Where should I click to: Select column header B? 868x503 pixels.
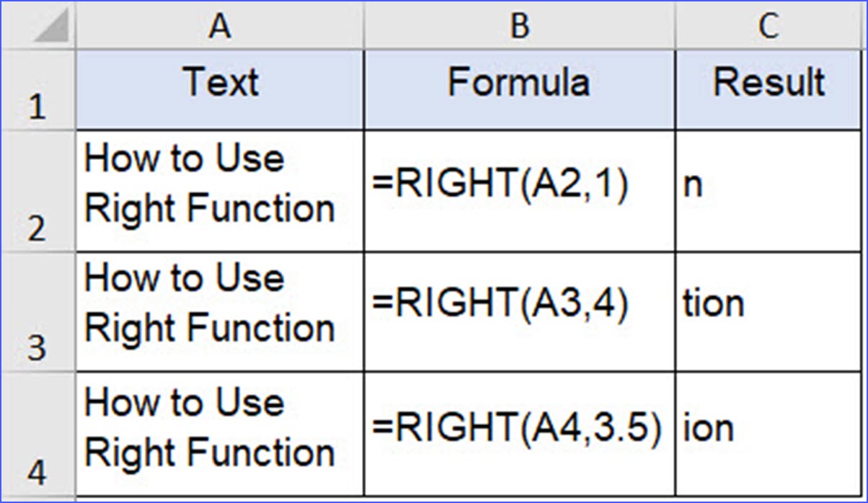click(x=519, y=25)
